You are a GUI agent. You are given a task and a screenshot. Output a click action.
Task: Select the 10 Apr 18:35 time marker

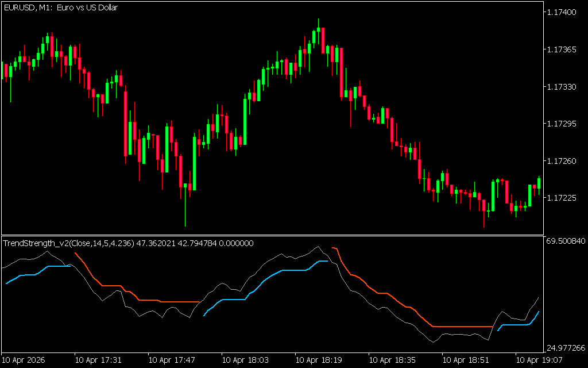click(392, 361)
